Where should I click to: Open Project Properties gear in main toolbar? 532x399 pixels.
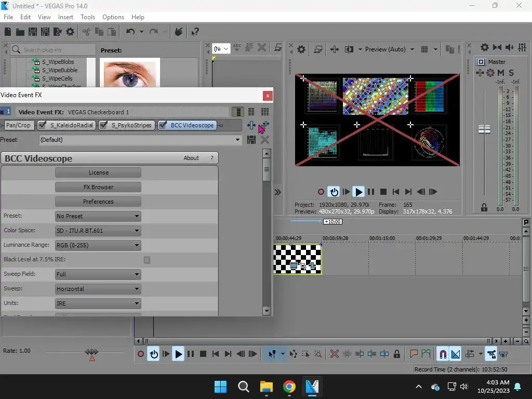click(x=70, y=32)
